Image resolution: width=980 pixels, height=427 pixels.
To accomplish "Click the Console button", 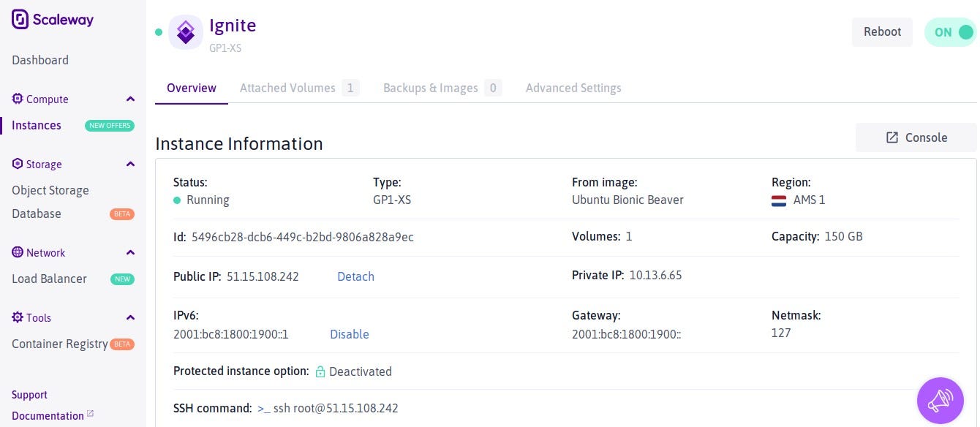I will coord(916,137).
